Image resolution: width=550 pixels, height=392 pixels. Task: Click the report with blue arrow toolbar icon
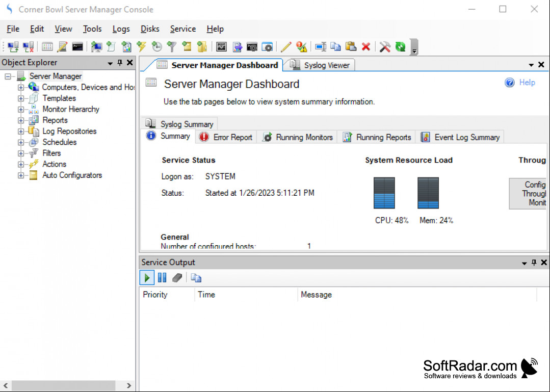tap(237, 46)
